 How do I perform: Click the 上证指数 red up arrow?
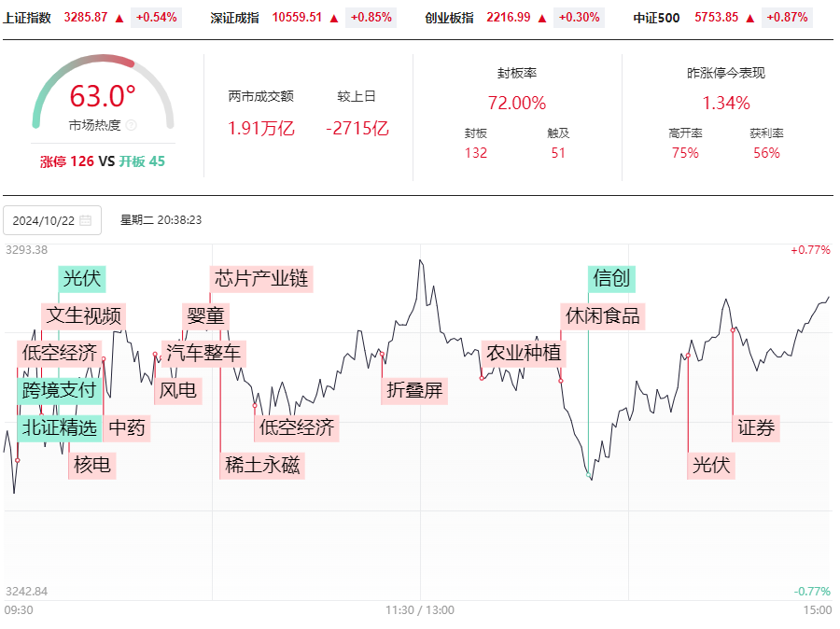[119, 19]
